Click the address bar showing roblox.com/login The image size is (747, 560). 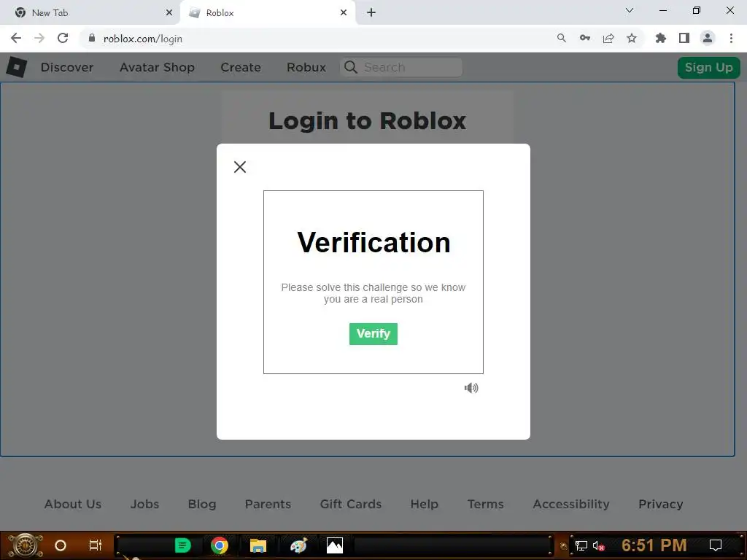click(x=314, y=39)
